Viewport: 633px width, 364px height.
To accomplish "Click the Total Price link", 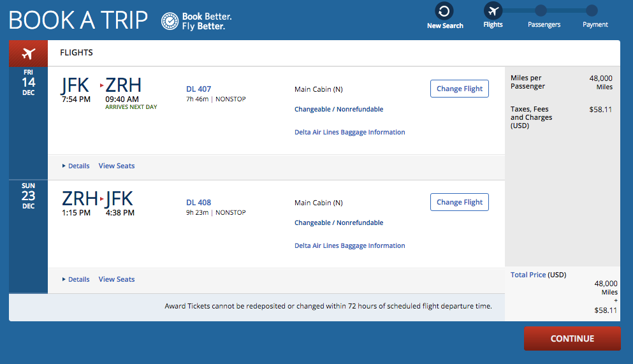I will click(x=528, y=275).
